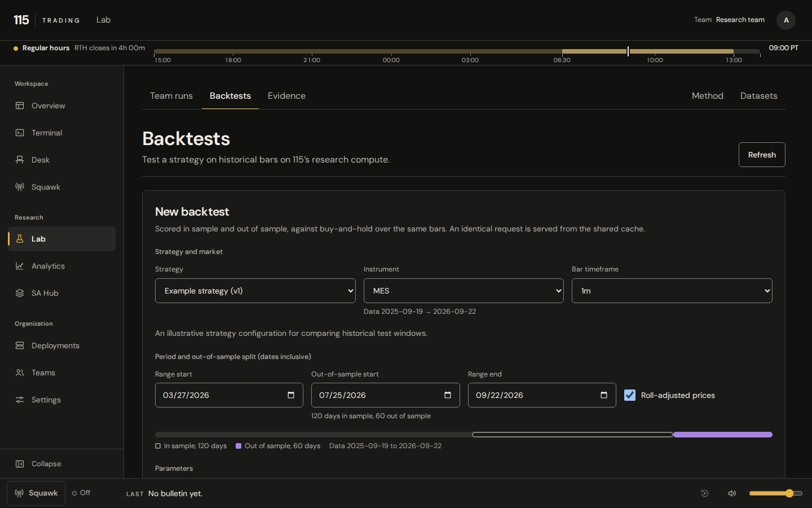812x508 pixels.
Task: Open the Terminal sidebar icon
Action: (x=20, y=133)
